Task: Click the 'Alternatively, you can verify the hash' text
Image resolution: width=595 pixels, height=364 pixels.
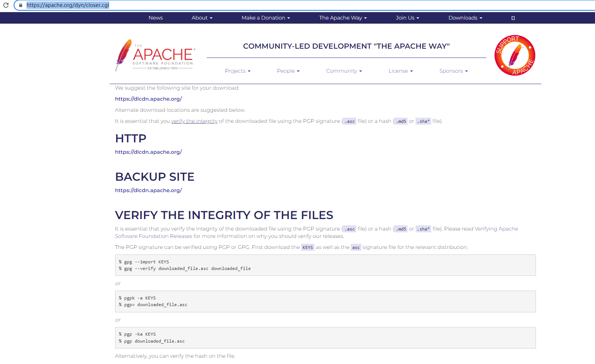Action: pos(175,356)
